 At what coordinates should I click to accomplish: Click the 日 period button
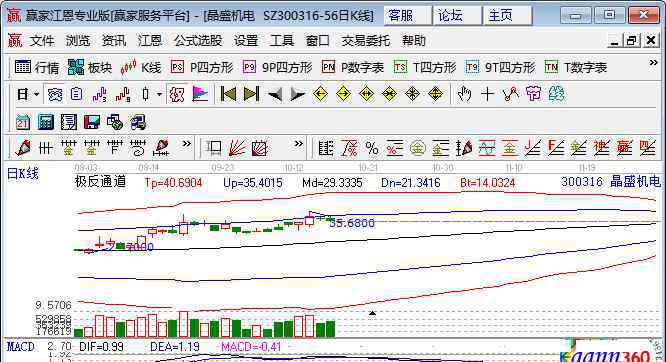(x=23, y=94)
